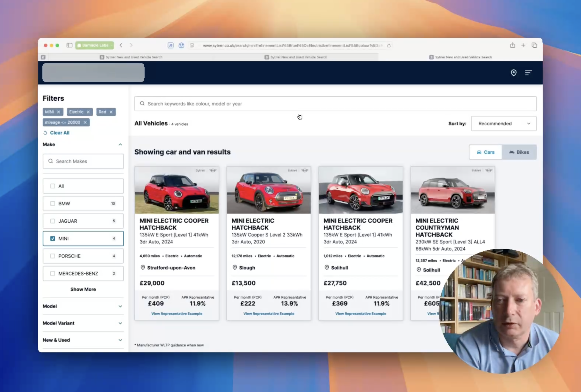
Task: Remove the MINI filter chip
Action: pyautogui.click(x=59, y=112)
